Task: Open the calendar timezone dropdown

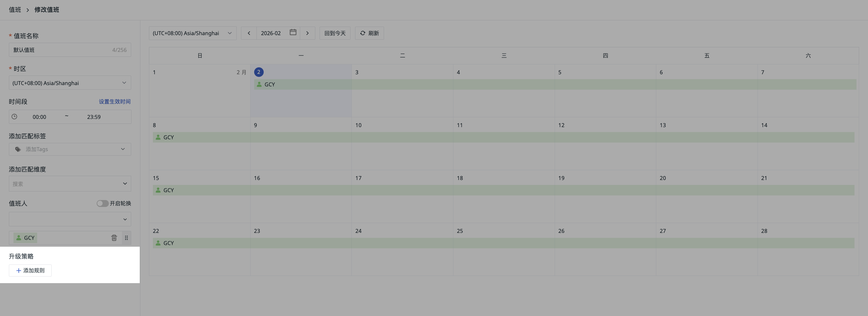Action: pyautogui.click(x=192, y=33)
